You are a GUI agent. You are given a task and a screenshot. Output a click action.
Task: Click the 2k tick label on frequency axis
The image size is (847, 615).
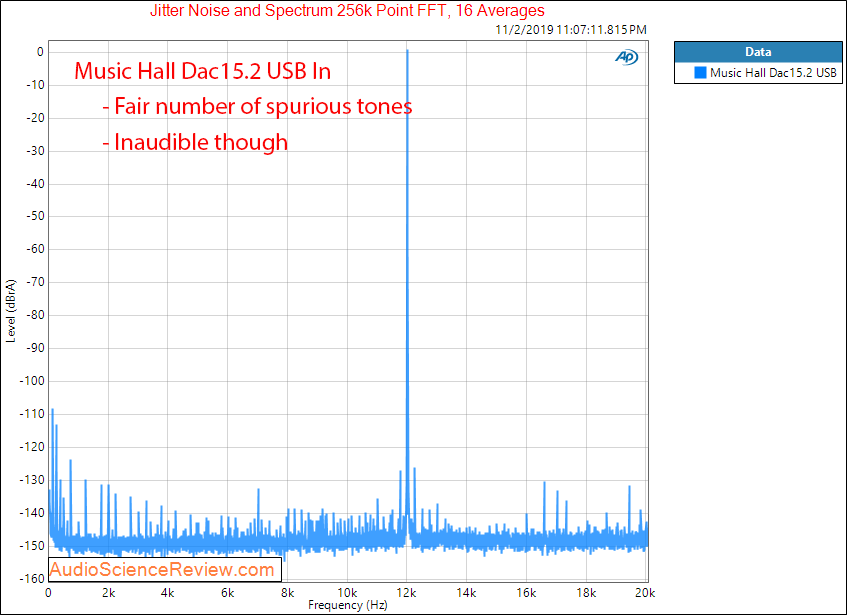(x=108, y=593)
